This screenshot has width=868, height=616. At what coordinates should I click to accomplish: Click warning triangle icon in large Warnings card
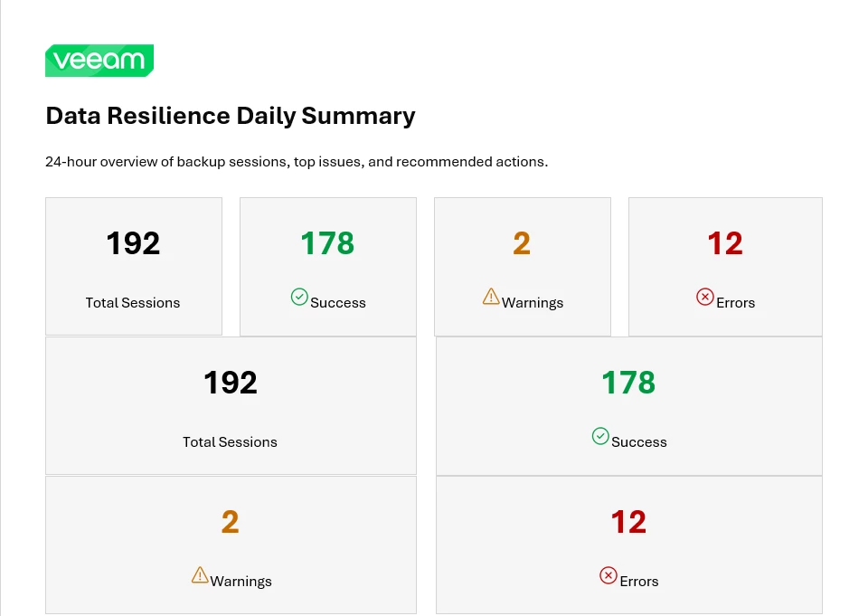200,575
